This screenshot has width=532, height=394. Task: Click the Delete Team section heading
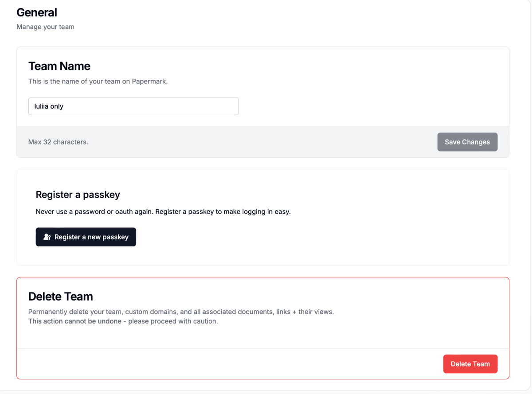click(61, 296)
